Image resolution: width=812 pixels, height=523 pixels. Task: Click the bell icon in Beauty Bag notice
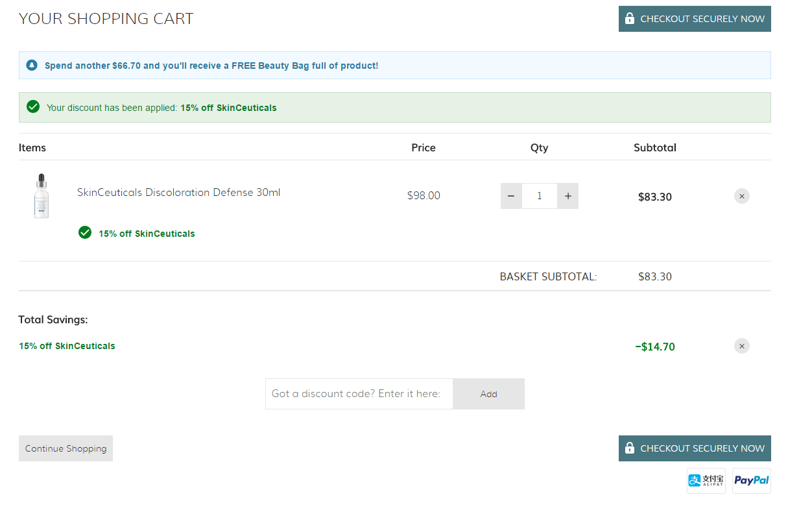click(x=32, y=66)
